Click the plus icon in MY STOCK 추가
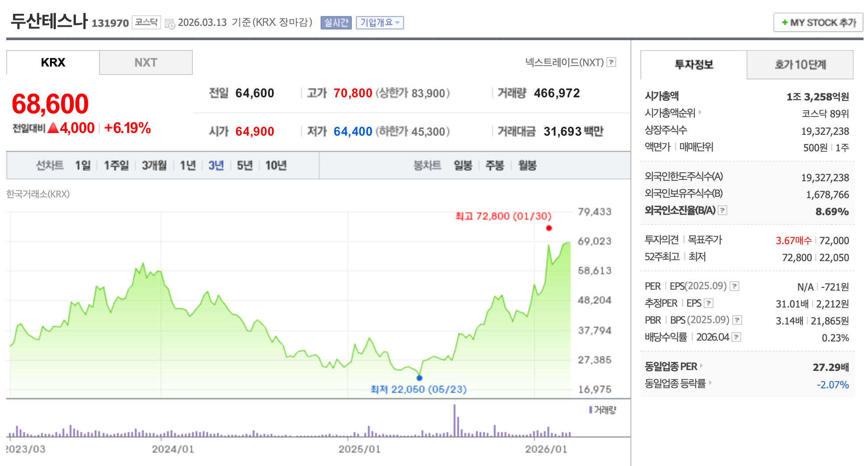Viewport: 868px width, 466px height. (785, 22)
